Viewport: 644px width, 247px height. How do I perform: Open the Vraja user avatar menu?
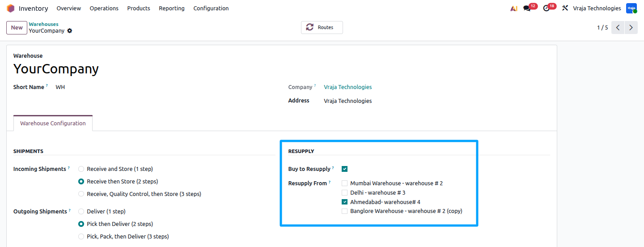point(631,9)
